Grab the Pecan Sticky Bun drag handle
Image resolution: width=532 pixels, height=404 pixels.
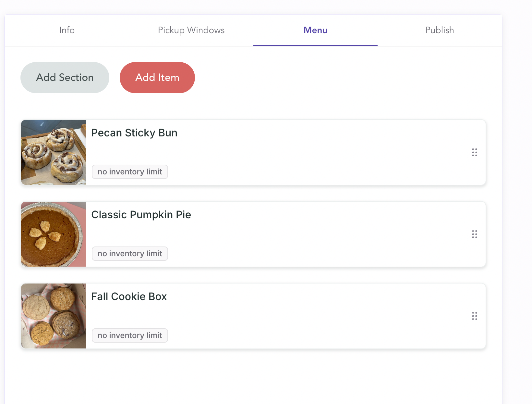click(474, 152)
